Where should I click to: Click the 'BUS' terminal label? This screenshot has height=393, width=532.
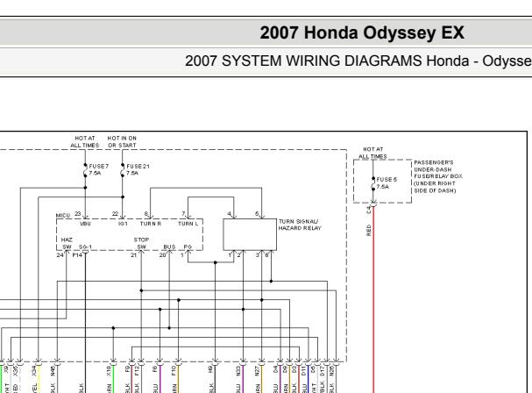point(169,247)
